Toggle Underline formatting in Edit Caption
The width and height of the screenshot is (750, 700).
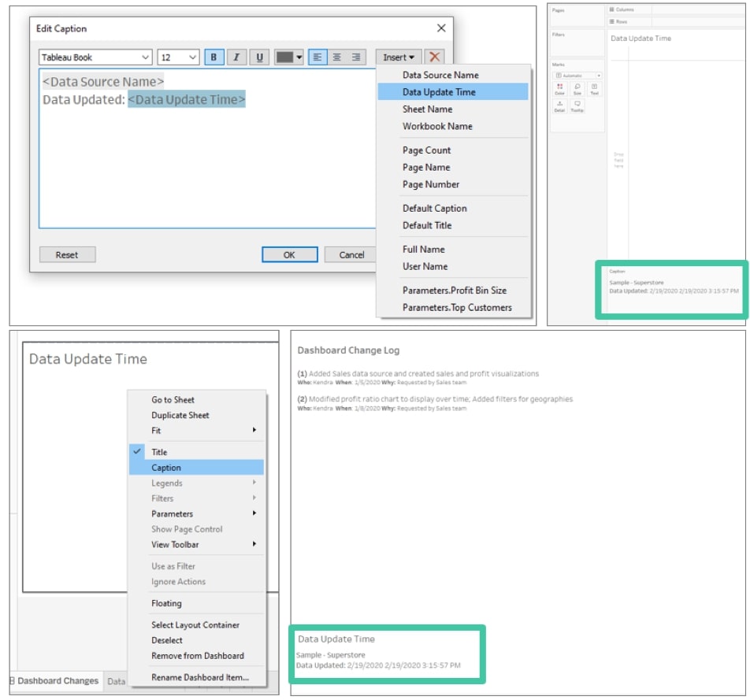(x=259, y=57)
